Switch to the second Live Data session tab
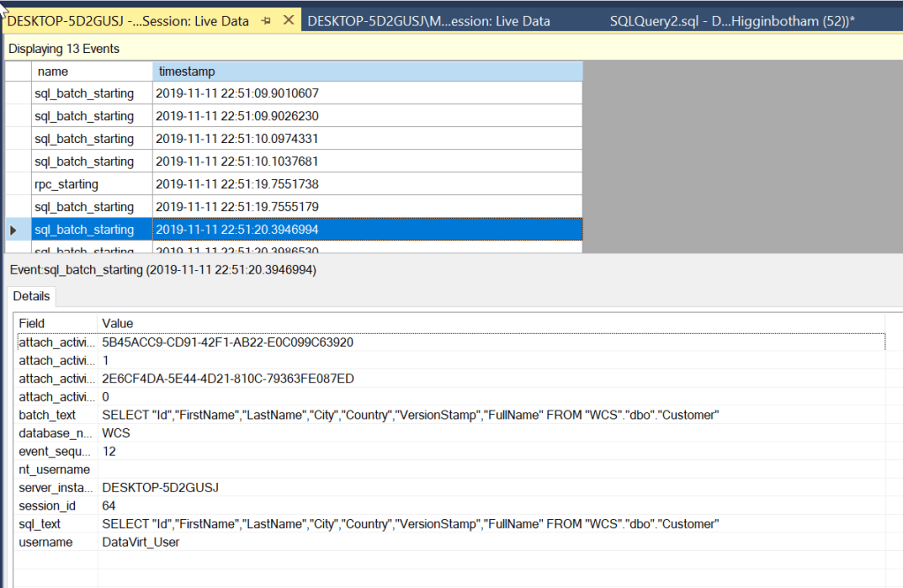This screenshot has width=903, height=588. coord(428,21)
